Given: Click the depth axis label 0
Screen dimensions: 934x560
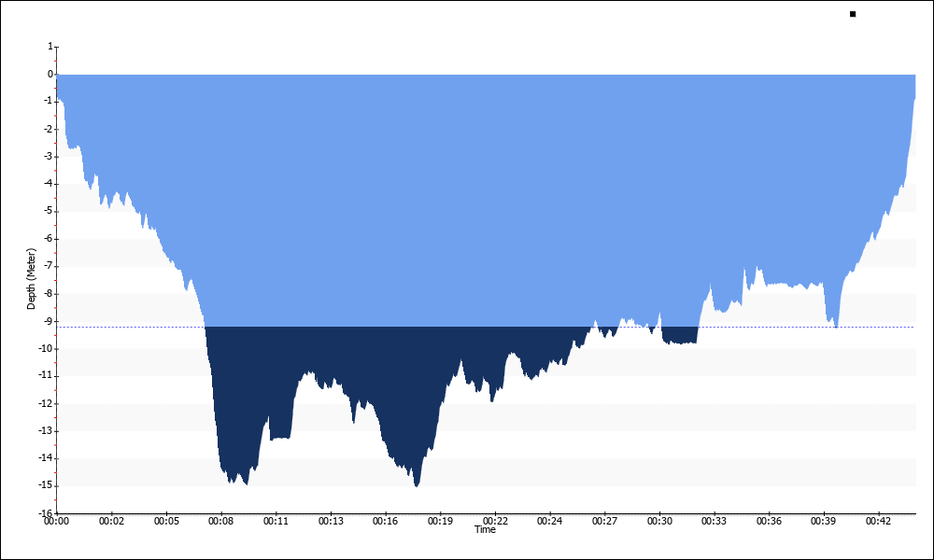Looking at the screenshot, I should pyautogui.click(x=50, y=75).
